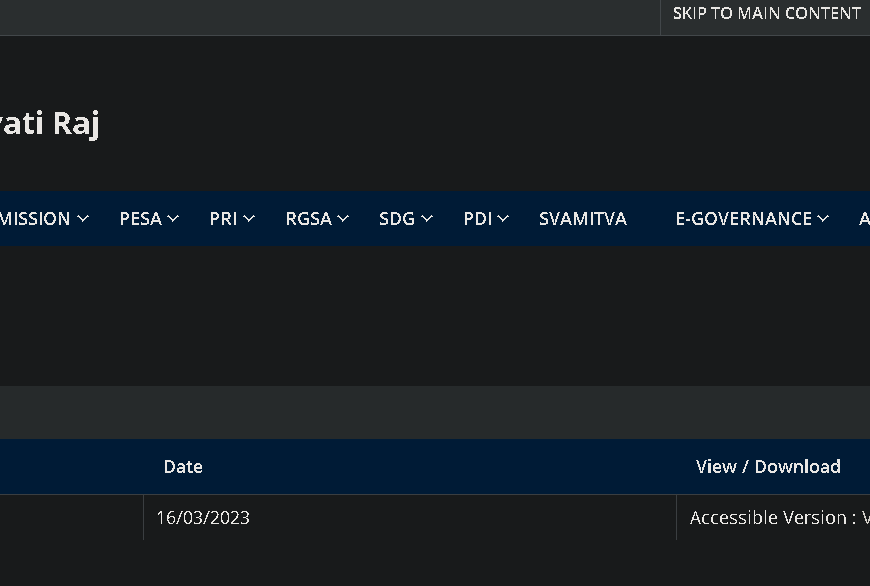Expand the SDG dropdown arrow
The image size is (870, 586).
pyautogui.click(x=427, y=219)
